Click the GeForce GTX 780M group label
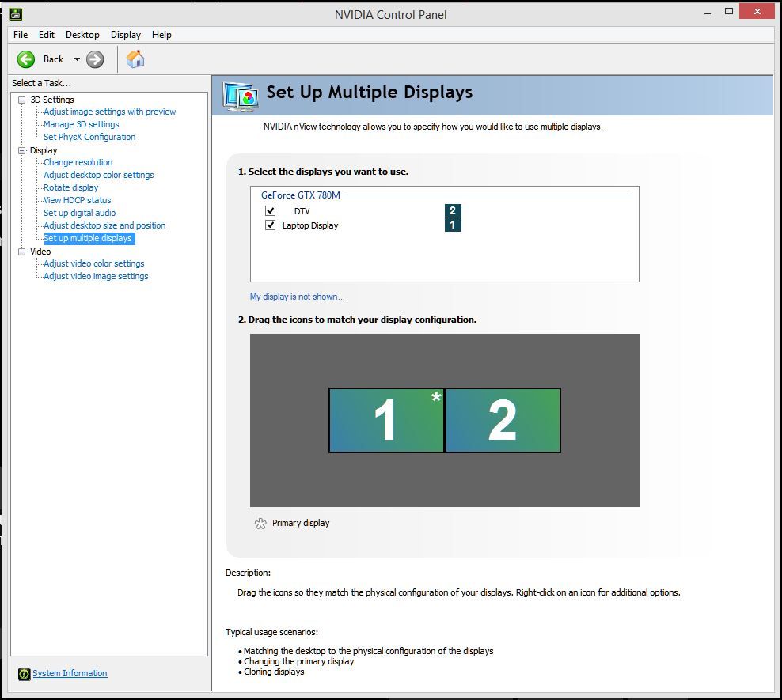The height and width of the screenshot is (700, 782). pos(301,195)
